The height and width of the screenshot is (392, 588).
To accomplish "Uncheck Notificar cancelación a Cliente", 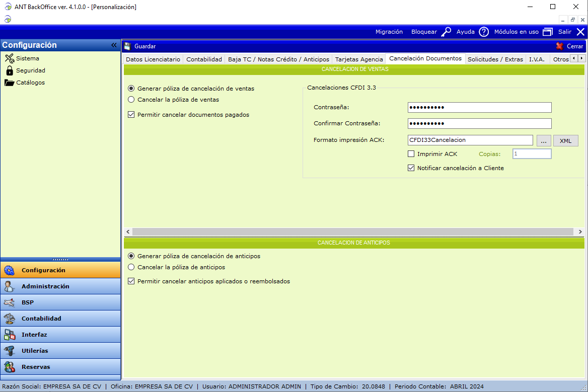I will tap(411, 168).
